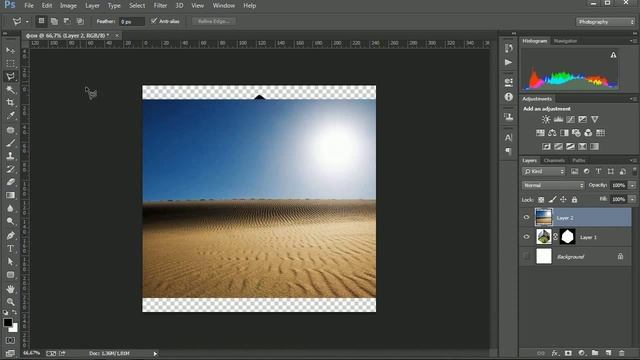This screenshot has width=640, height=360.
Task: Select the Quick Selection tool
Action: point(11,90)
